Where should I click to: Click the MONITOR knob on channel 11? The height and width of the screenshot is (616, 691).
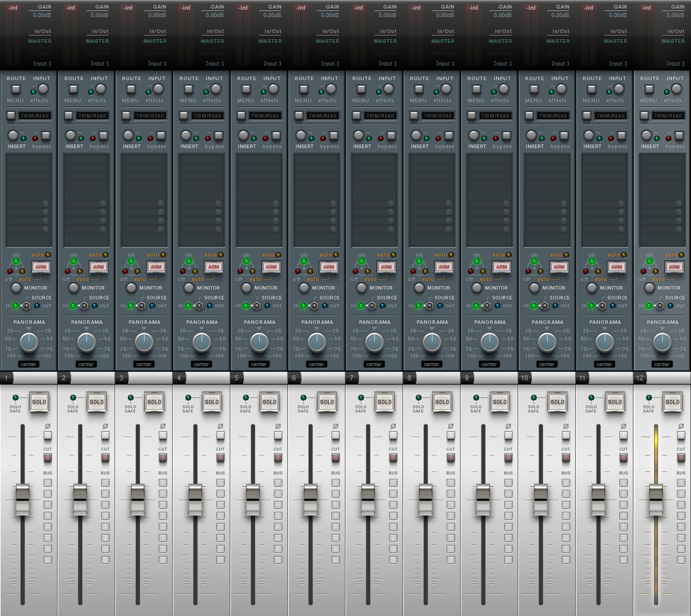point(592,288)
